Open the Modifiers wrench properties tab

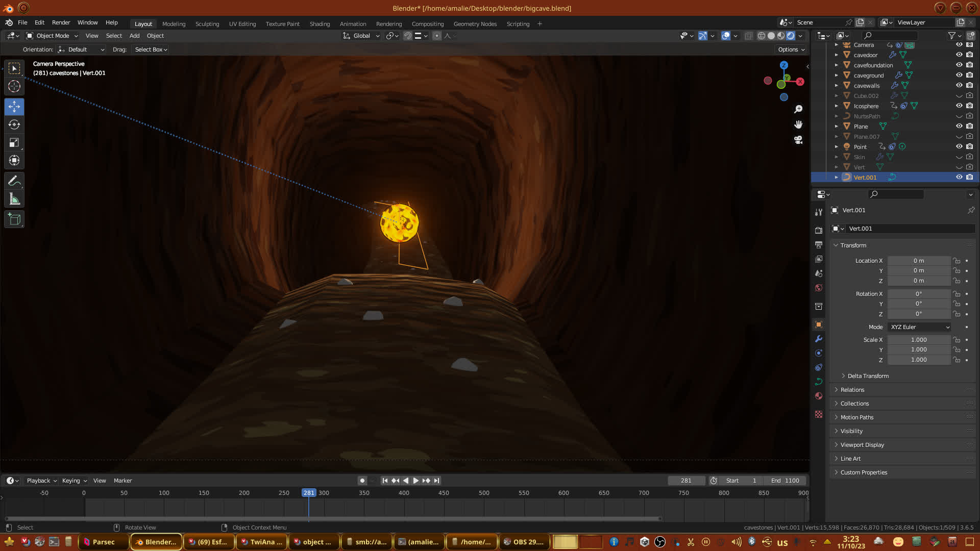pyautogui.click(x=819, y=339)
